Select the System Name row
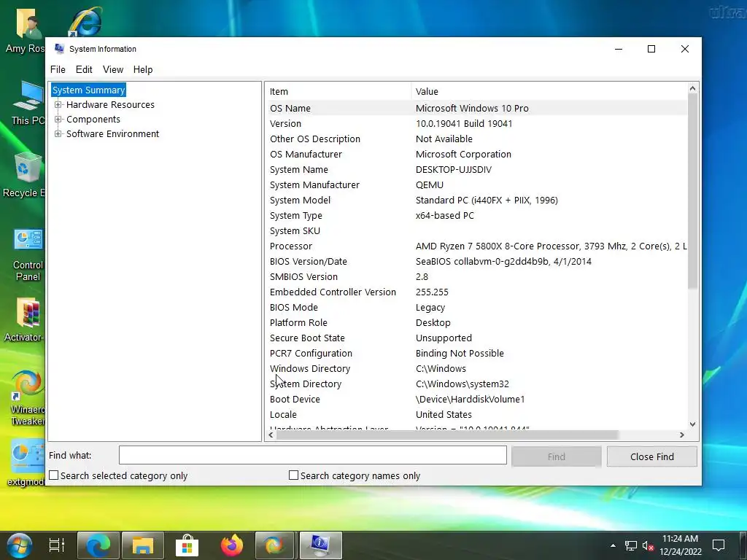Screen dimensions: 747x560 click(x=476, y=169)
